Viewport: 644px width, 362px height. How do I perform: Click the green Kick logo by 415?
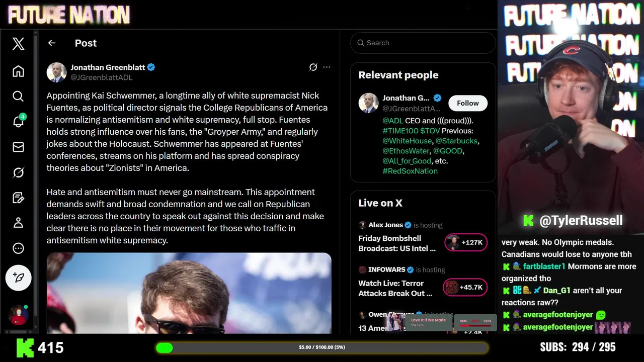(25, 347)
